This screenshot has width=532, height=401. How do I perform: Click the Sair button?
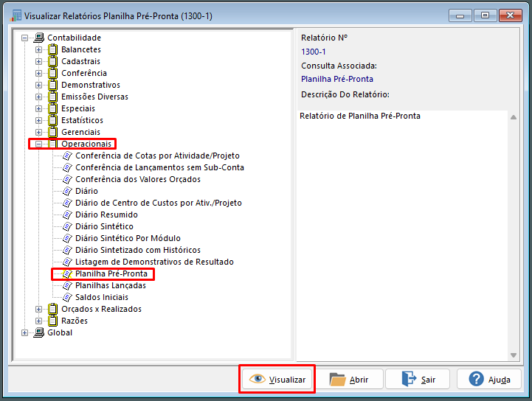point(418,379)
